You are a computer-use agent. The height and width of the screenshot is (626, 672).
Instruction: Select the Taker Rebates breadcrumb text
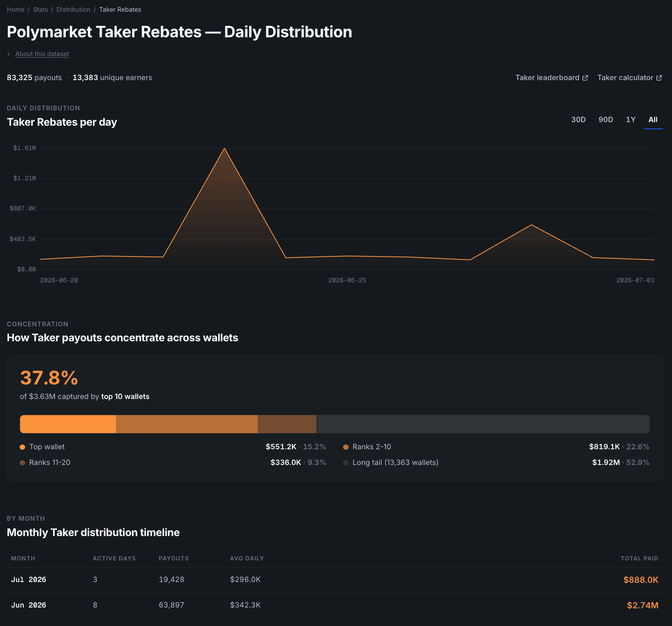click(120, 9)
